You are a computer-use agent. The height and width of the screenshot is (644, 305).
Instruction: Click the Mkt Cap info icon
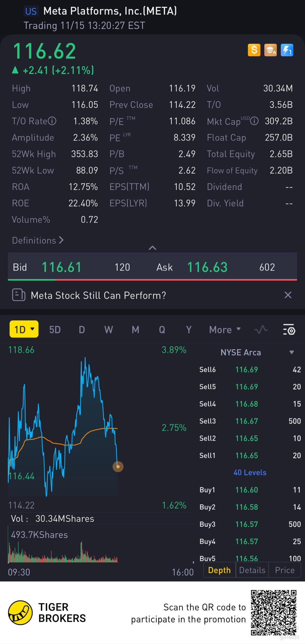254,121
